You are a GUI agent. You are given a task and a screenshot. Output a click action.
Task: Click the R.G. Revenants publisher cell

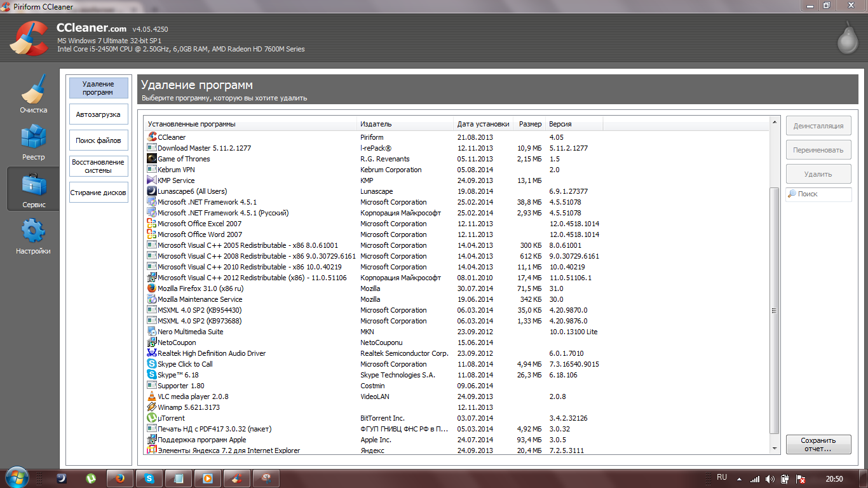385,159
